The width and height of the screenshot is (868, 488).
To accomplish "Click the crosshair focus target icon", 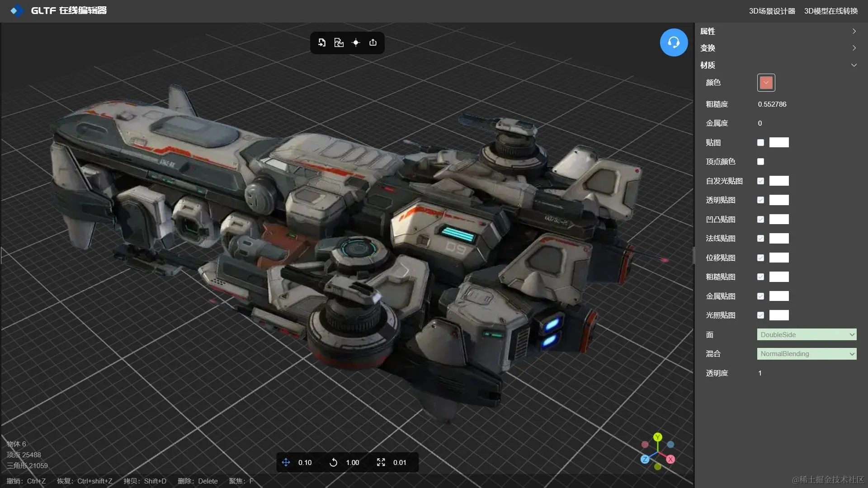I will 356,42.
